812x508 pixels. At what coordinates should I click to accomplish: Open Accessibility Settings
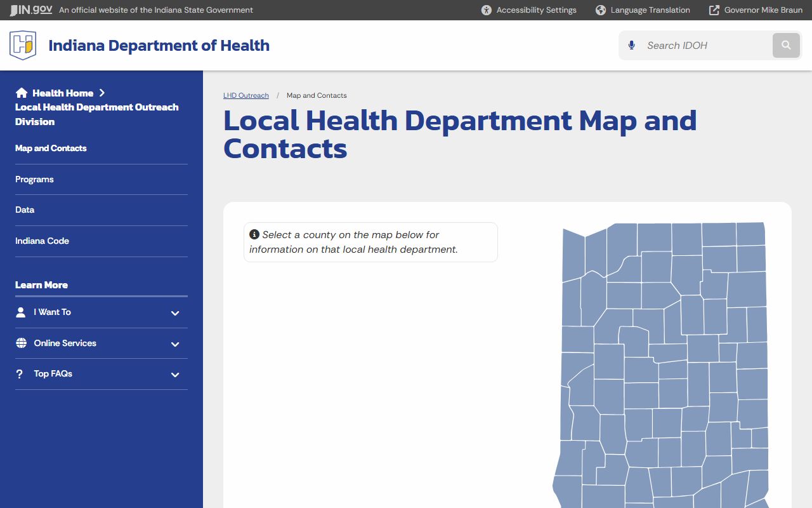pyautogui.click(x=529, y=10)
